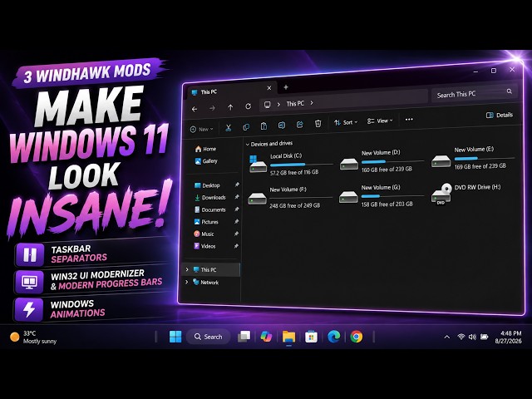Open Desktop folder in sidebar
This screenshot has width=532, height=399.
point(207,185)
